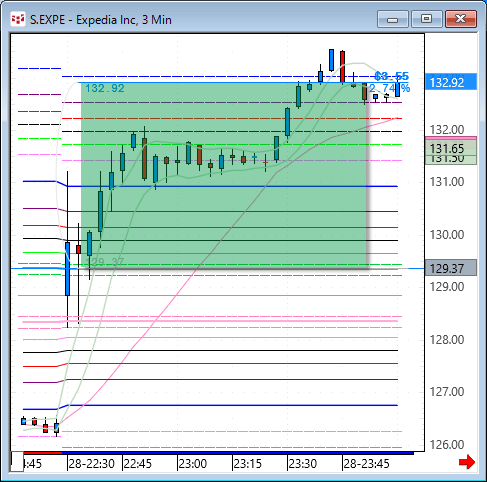
Task: Click the 132.92 text inside green region
Action: click(105, 88)
